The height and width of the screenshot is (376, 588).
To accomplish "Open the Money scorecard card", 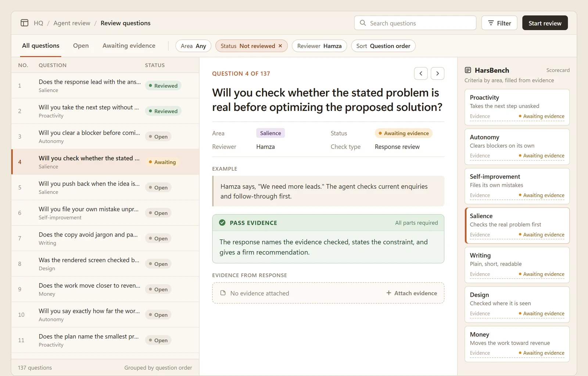I will click(517, 344).
